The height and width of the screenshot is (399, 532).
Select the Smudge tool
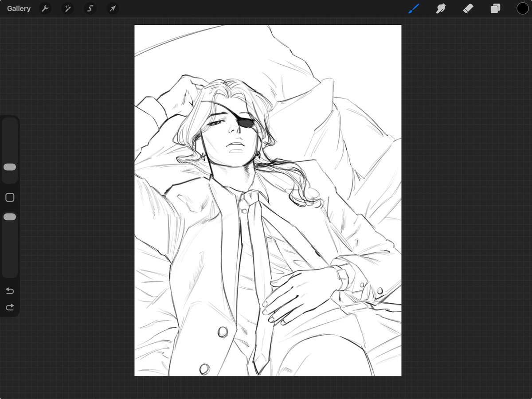[441, 8]
